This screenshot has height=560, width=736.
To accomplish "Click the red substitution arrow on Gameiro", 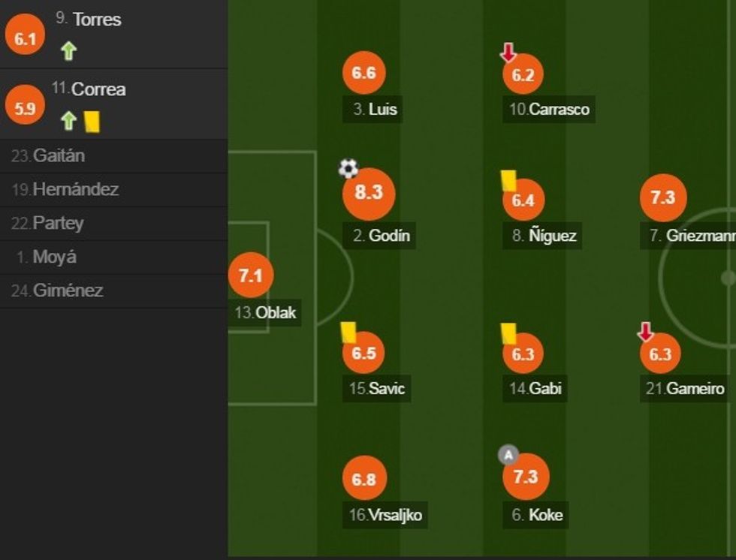I will click(x=645, y=332).
